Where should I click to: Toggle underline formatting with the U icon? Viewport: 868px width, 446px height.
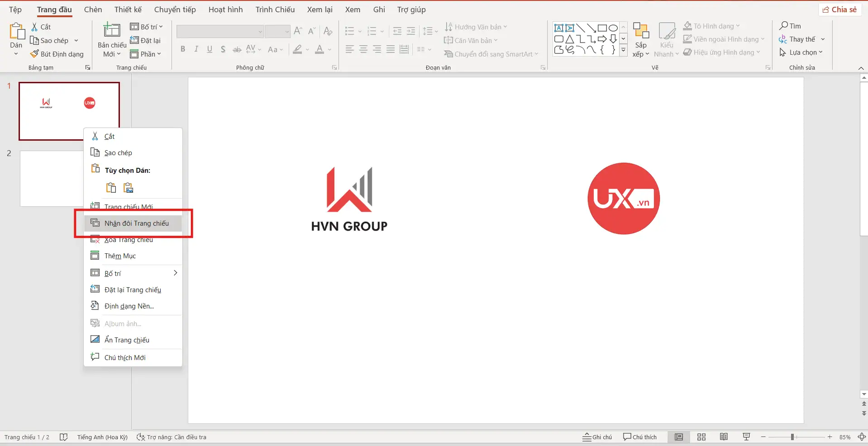coord(209,49)
